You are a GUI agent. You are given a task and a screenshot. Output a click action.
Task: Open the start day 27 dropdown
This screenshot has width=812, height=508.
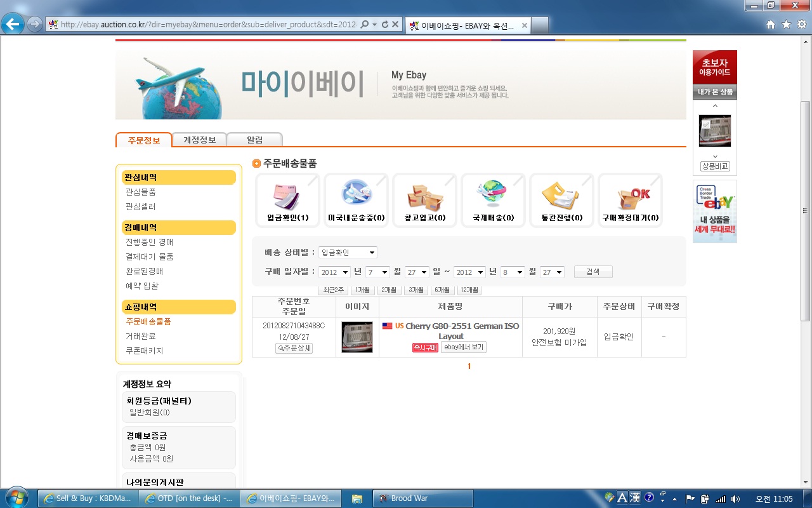(x=417, y=272)
